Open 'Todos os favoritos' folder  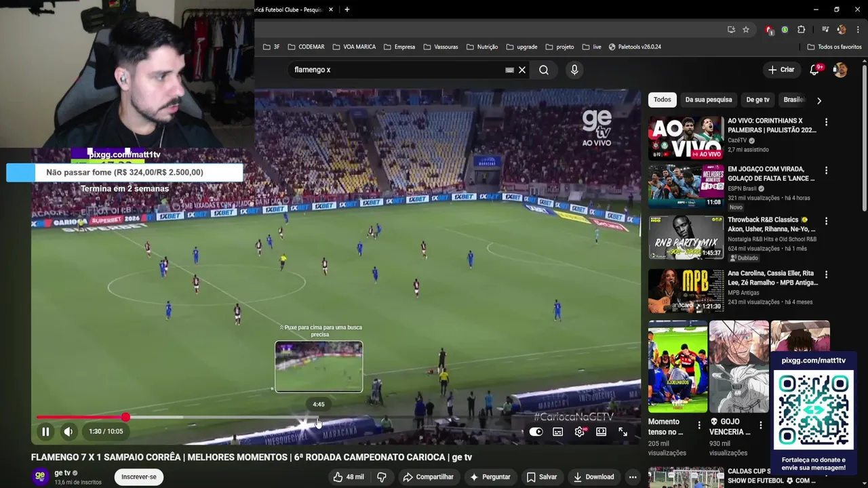point(834,47)
